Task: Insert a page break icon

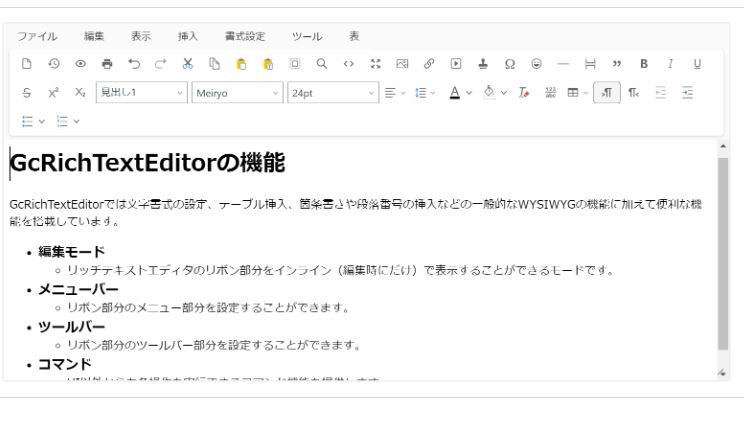Action: pyautogui.click(x=590, y=64)
